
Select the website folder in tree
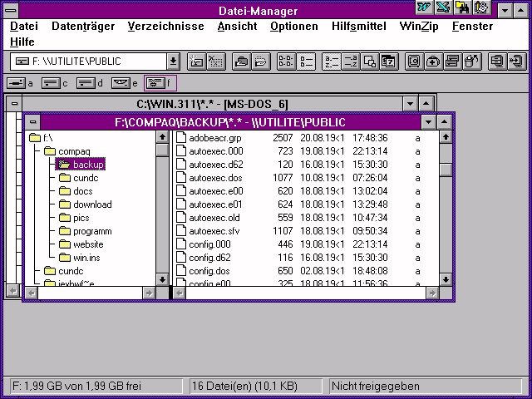[81, 244]
